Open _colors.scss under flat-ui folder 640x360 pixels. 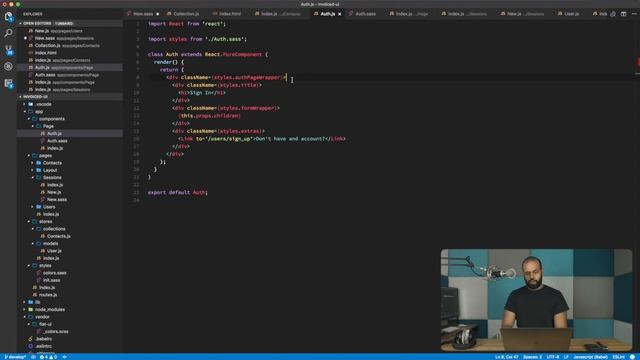point(70,331)
